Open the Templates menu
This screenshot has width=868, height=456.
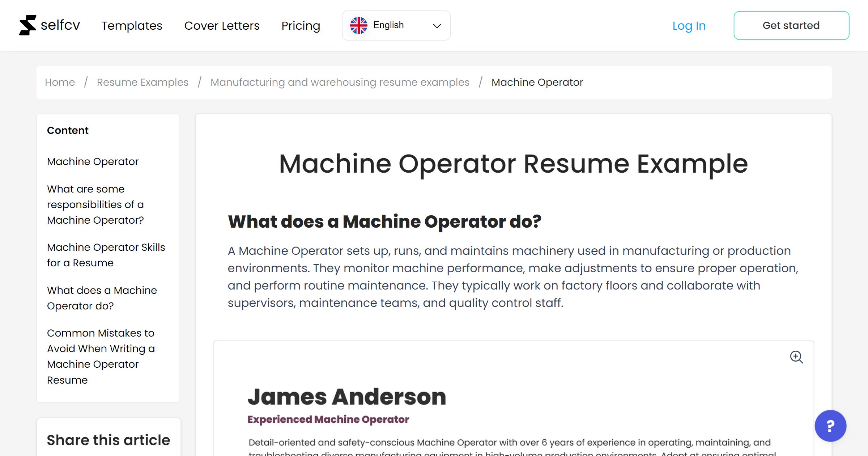coord(132,25)
